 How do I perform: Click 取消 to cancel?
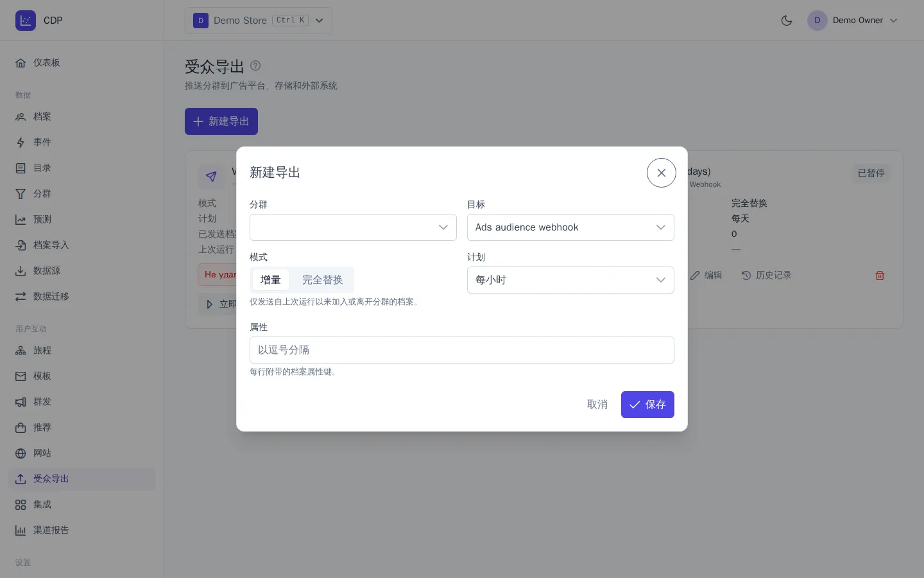(597, 405)
